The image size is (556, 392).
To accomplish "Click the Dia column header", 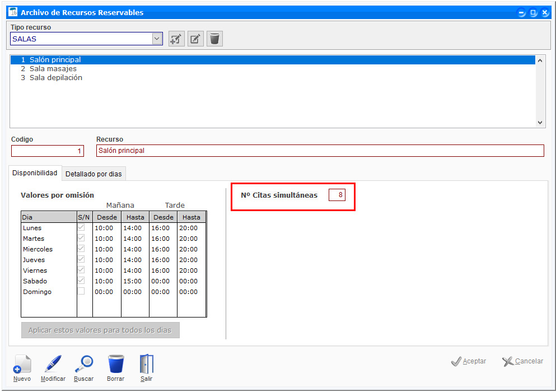I will coord(49,217).
